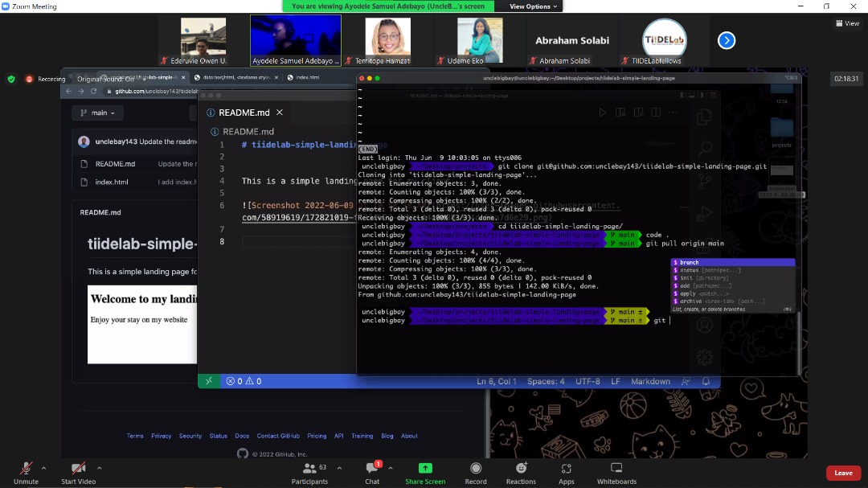The width and height of the screenshot is (868, 488).
Task: Switch to the data:text/html browser tab
Action: (235, 77)
